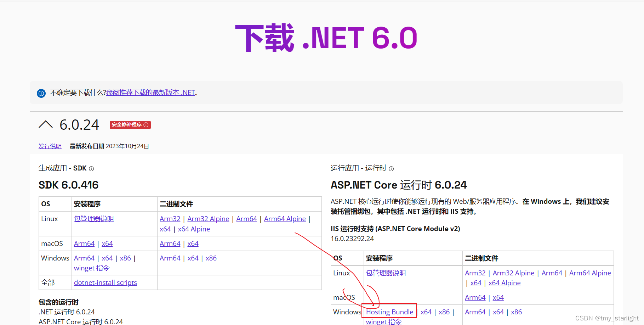Click the 2023年10月24日 release date text
Viewport: 644px width, 325px height.
[x=127, y=146]
